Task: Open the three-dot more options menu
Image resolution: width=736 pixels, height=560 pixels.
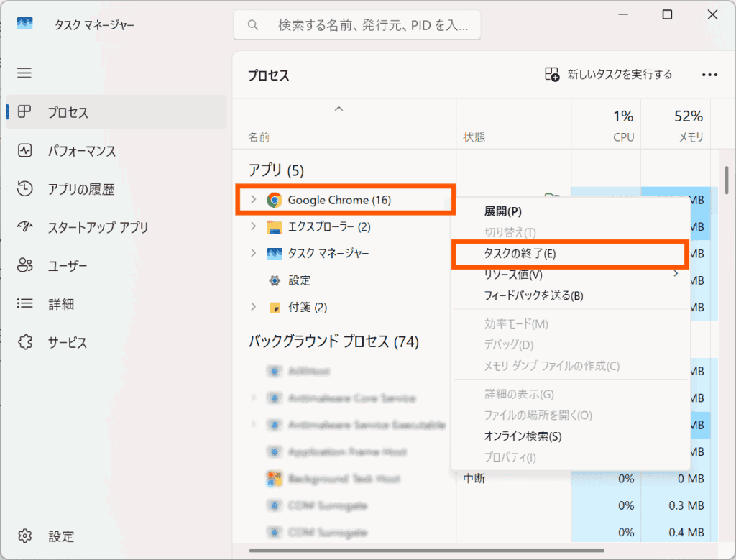Action: pyautogui.click(x=709, y=75)
